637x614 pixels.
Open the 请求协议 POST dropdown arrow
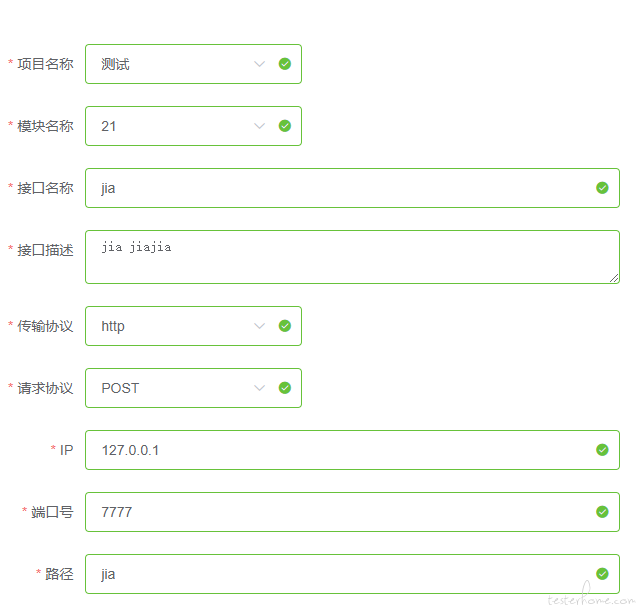tap(260, 388)
